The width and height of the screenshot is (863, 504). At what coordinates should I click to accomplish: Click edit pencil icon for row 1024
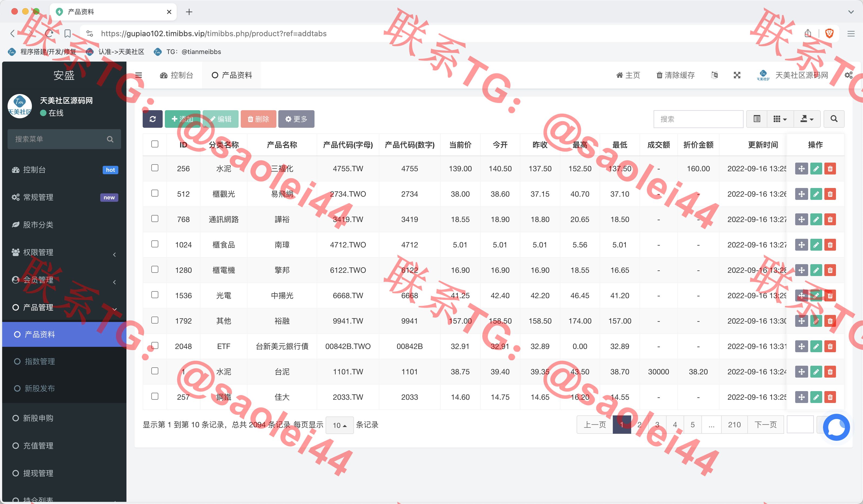[x=816, y=244]
